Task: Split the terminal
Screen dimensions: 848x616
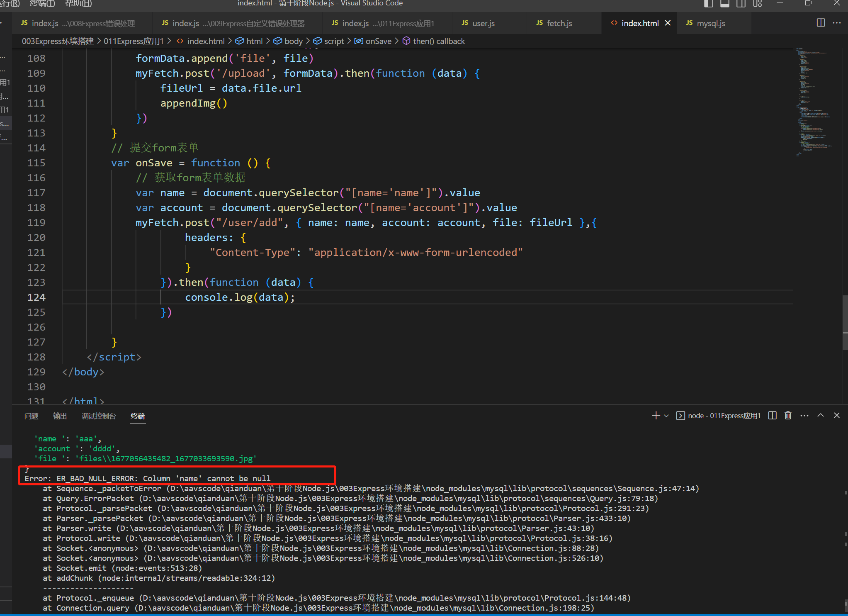Action: pos(772,416)
